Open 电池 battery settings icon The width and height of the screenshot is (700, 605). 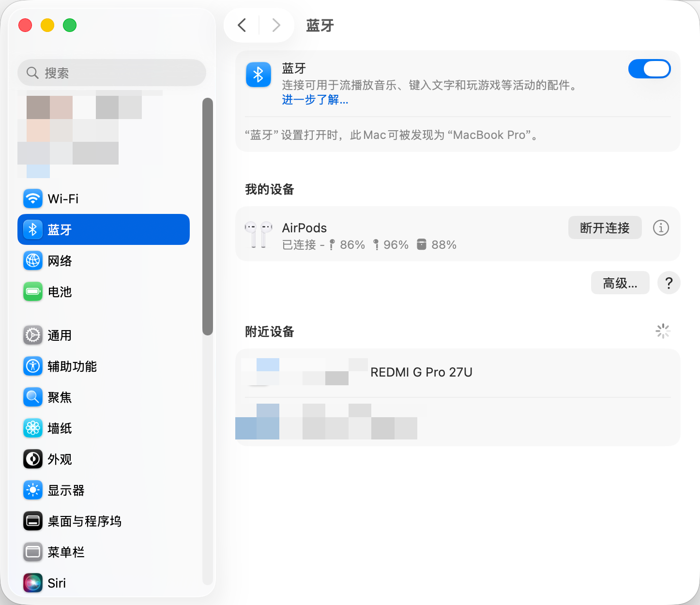(33, 291)
